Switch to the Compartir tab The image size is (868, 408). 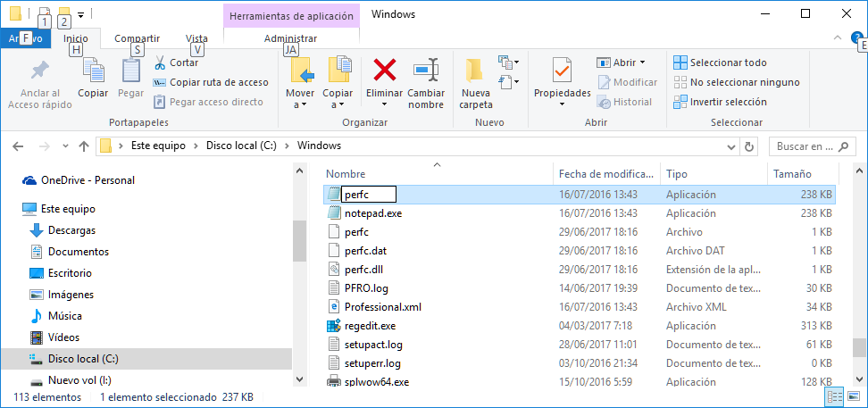137,38
